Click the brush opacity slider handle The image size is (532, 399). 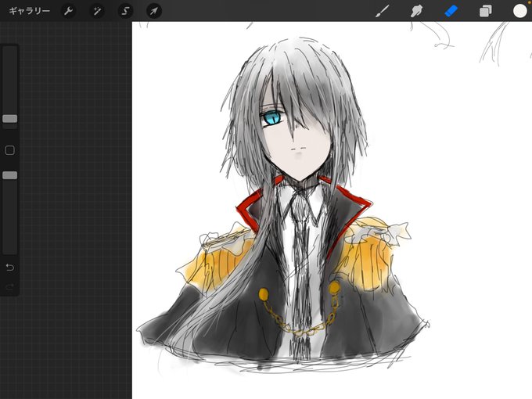(x=10, y=175)
